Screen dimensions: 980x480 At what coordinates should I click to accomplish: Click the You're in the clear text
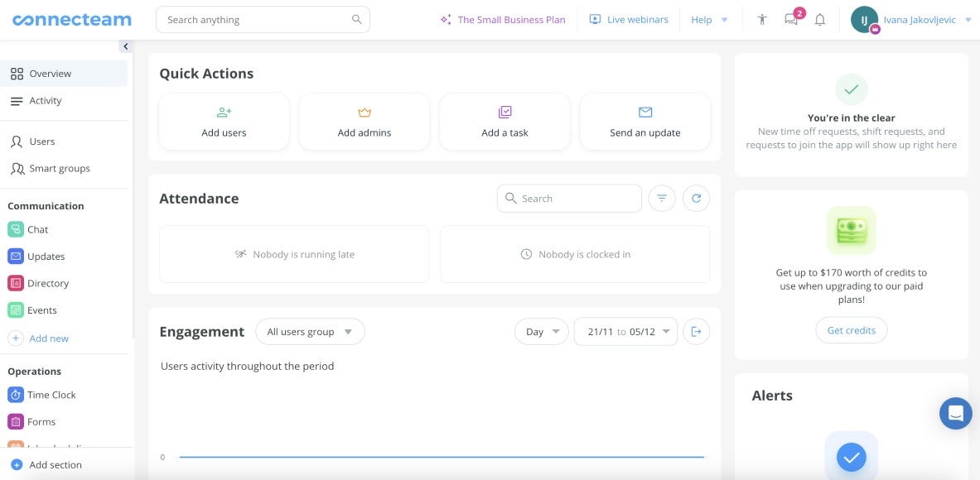click(852, 118)
